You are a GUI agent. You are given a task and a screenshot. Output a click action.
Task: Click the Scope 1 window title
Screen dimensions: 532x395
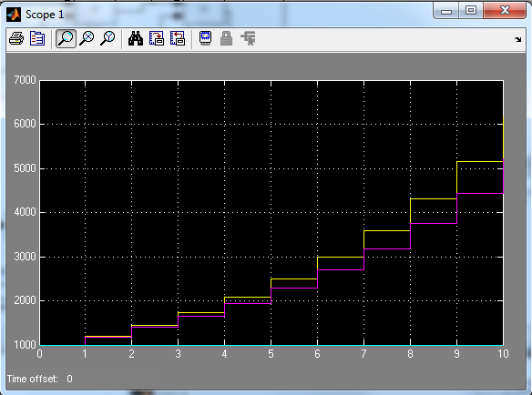point(45,15)
